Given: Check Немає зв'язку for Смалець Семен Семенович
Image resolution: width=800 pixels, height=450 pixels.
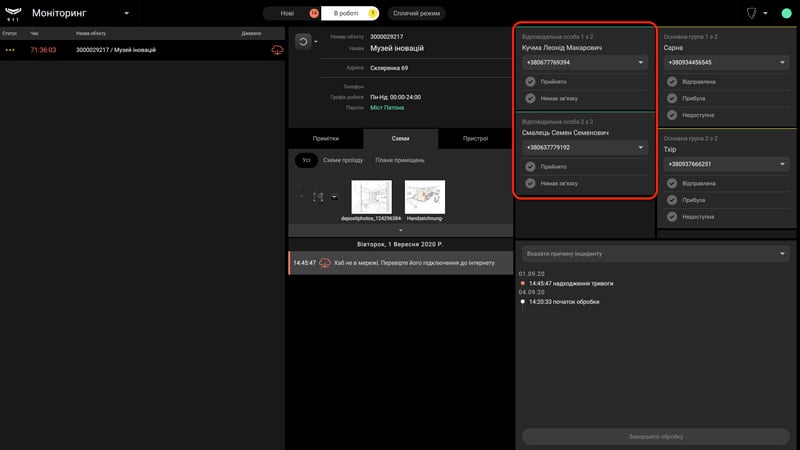Looking at the screenshot, I should tap(530, 183).
